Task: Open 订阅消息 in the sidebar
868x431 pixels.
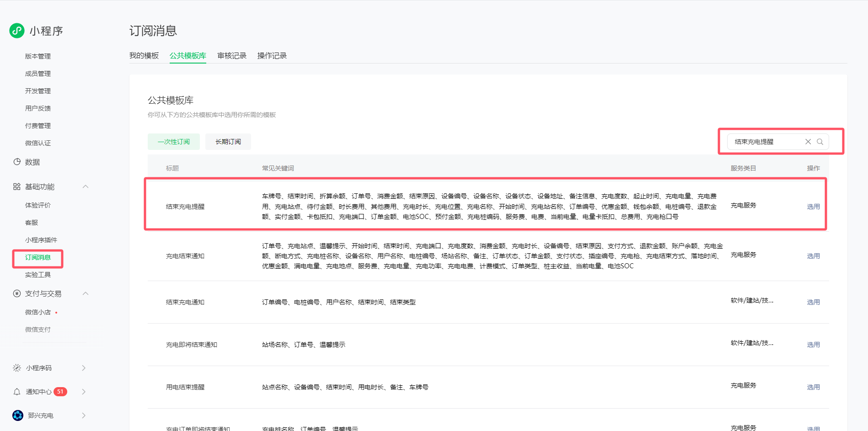Action: 38,257
